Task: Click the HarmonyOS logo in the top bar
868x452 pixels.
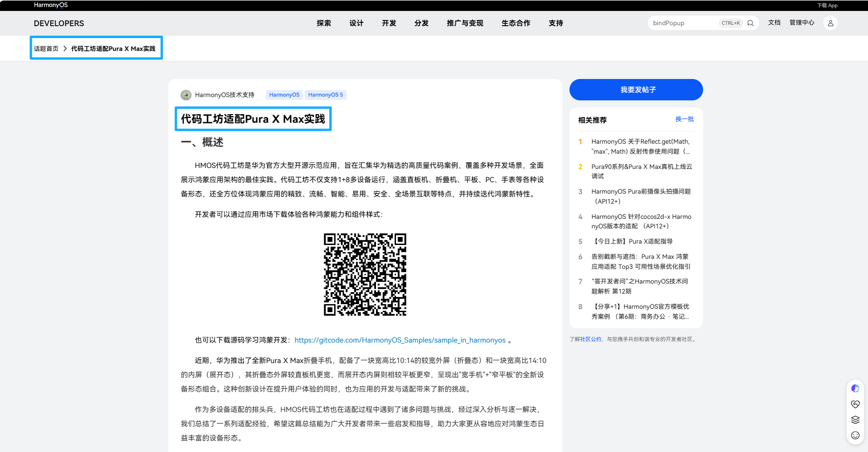Action: pyautogui.click(x=50, y=5)
